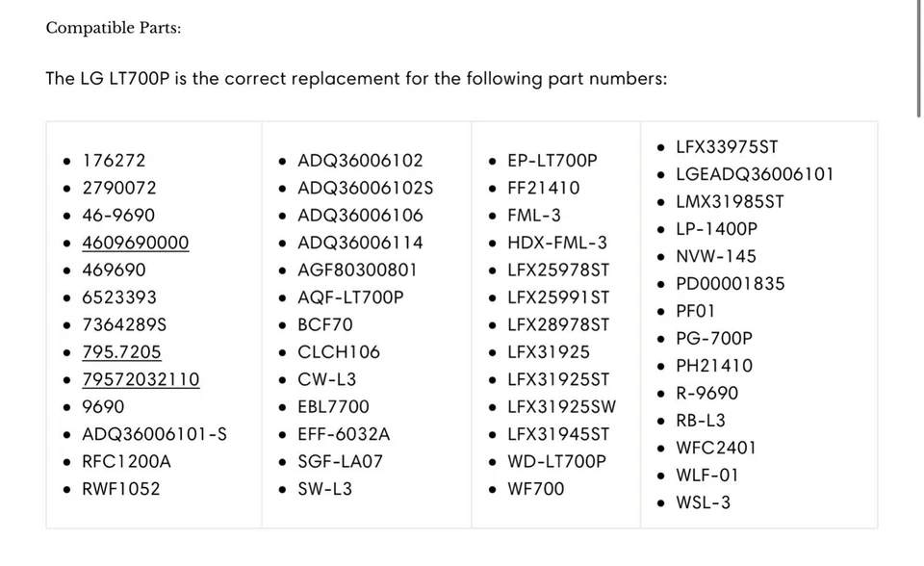
Task: Follow the 79572032110 part link
Action: (x=141, y=379)
